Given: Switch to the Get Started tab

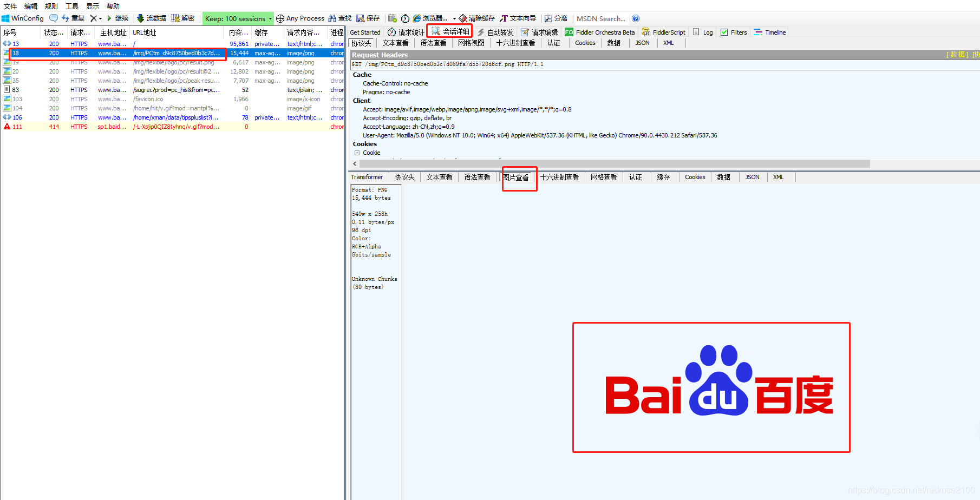Looking at the screenshot, I should pyautogui.click(x=365, y=32).
